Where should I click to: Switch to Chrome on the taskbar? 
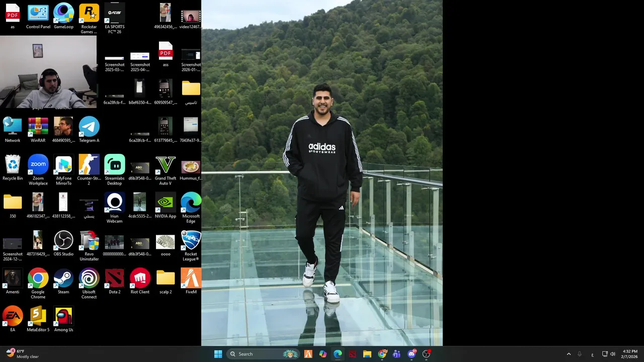tap(382, 354)
